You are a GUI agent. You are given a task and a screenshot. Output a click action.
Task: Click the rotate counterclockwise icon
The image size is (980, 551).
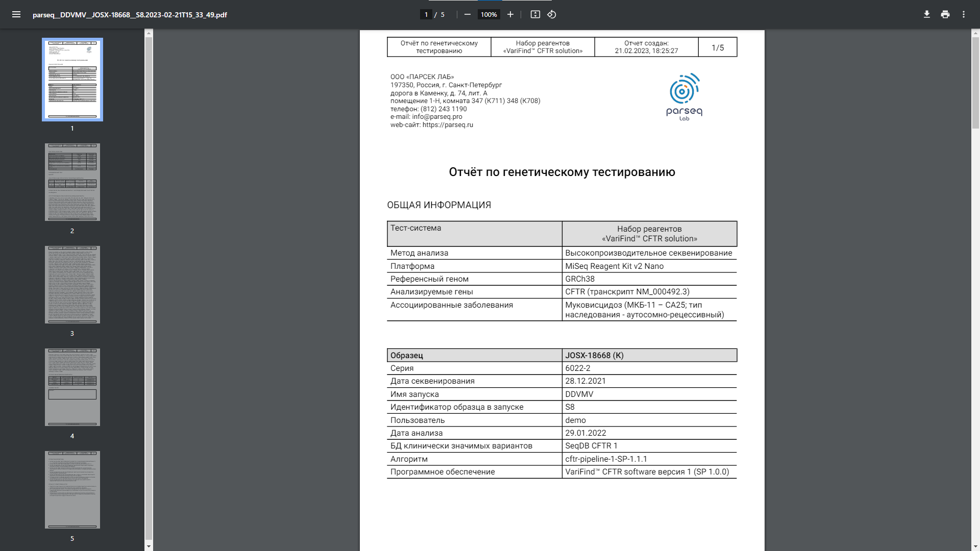[x=552, y=15]
